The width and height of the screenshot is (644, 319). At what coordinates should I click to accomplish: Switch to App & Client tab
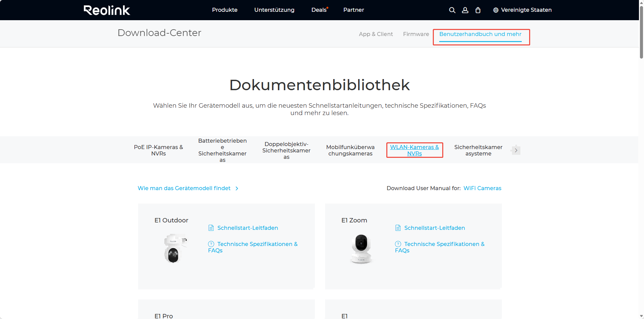pyautogui.click(x=376, y=34)
